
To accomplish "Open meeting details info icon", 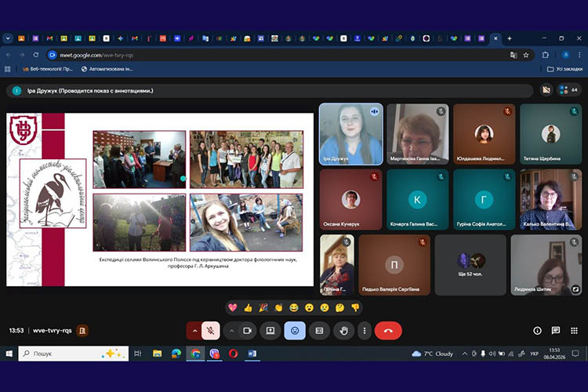I will [537, 331].
